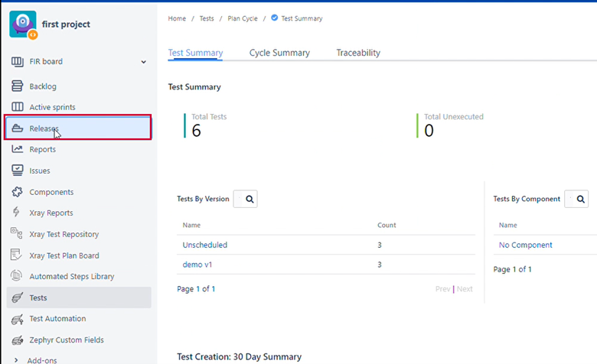Click the Home breadcrumb link
The height and width of the screenshot is (364, 597).
pyautogui.click(x=177, y=18)
